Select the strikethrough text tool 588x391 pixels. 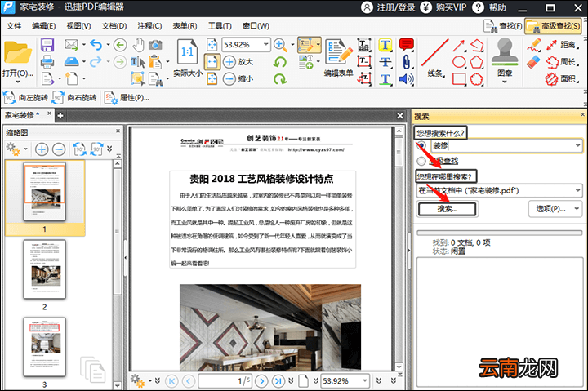click(x=385, y=62)
